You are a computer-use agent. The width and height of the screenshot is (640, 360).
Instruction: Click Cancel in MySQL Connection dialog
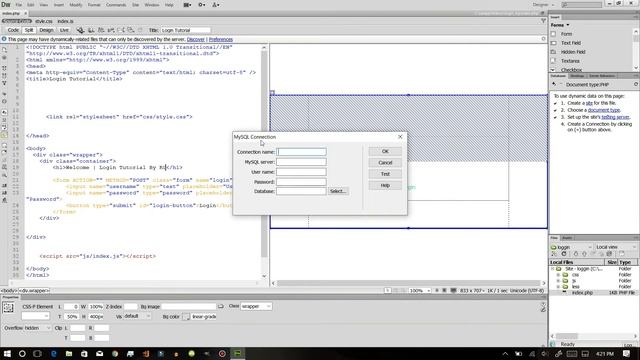click(x=385, y=163)
